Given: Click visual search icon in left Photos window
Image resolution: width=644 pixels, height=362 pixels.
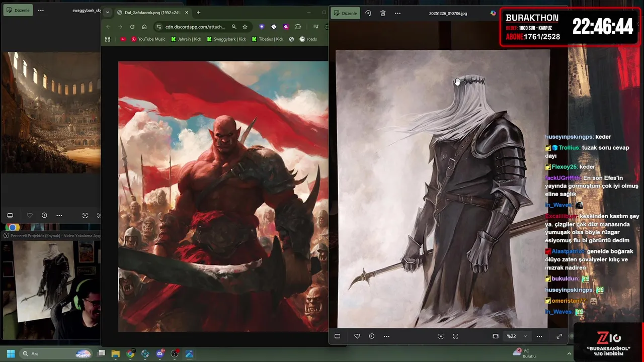Looking at the screenshot, I should coord(85,215).
